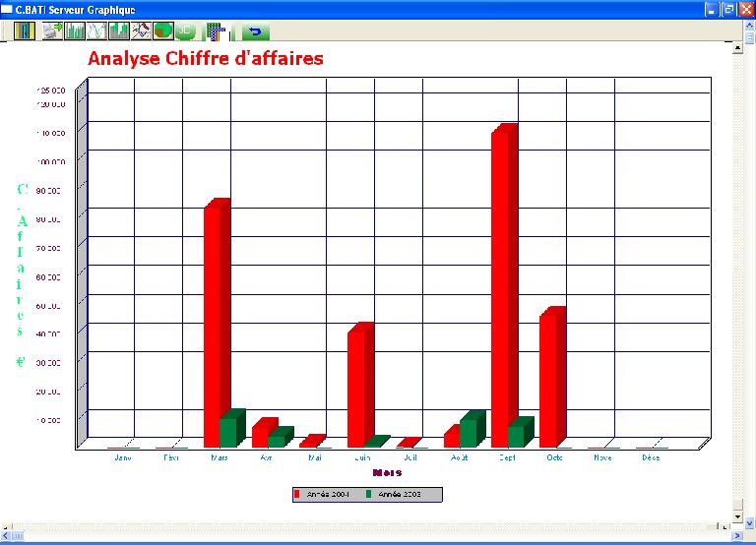Click the print chart icon
The width and height of the screenshot is (756, 545).
(52, 30)
